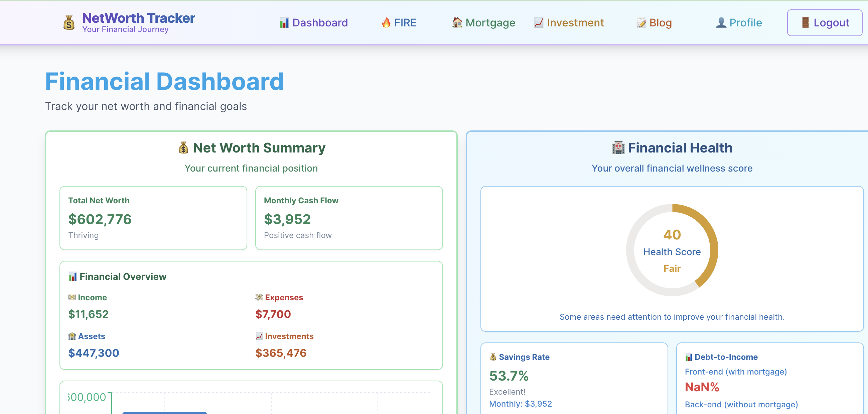Click the Income banknote icon
Viewport: 868px width, 414px height.
pyautogui.click(x=72, y=297)
